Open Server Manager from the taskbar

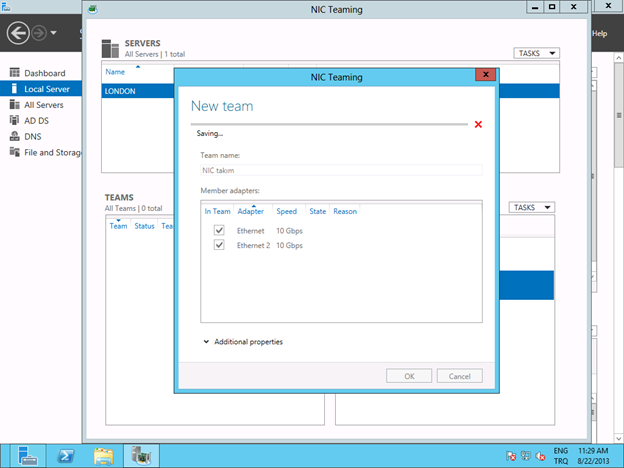27,456
